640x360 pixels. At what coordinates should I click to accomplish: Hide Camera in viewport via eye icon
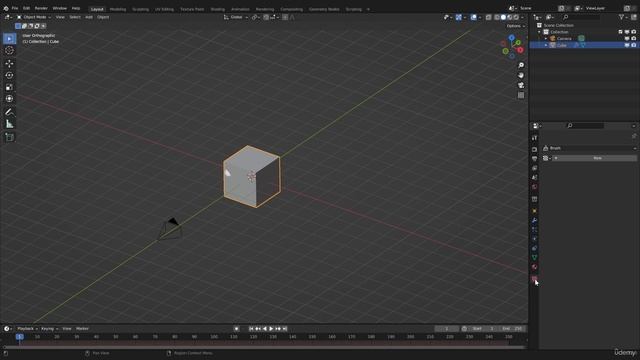coord(627,38)
